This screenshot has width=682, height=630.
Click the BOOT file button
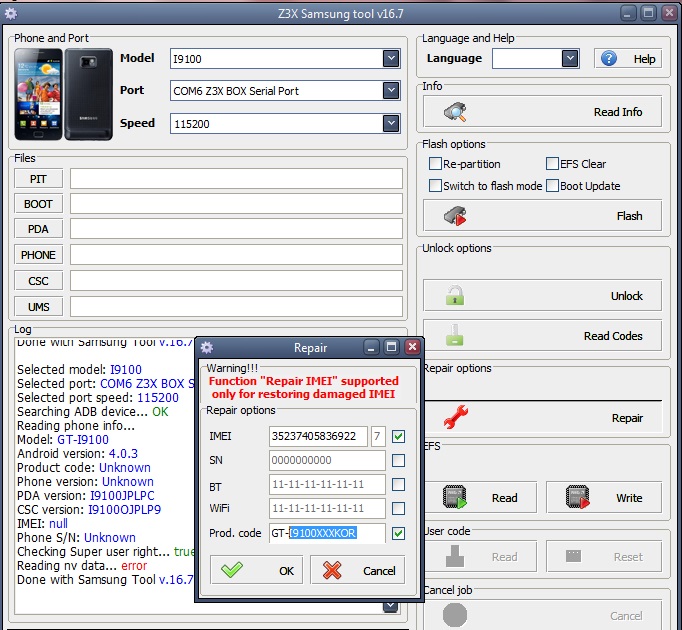(38, 204)
